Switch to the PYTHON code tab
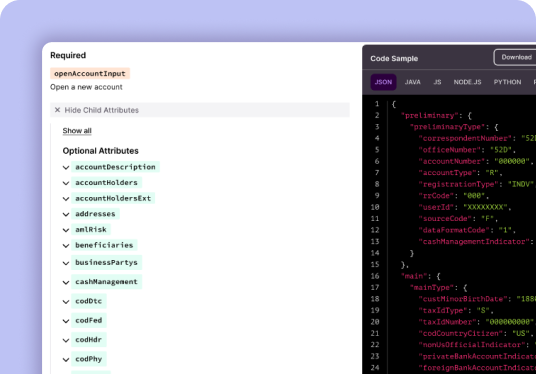 tap(507, 82)
